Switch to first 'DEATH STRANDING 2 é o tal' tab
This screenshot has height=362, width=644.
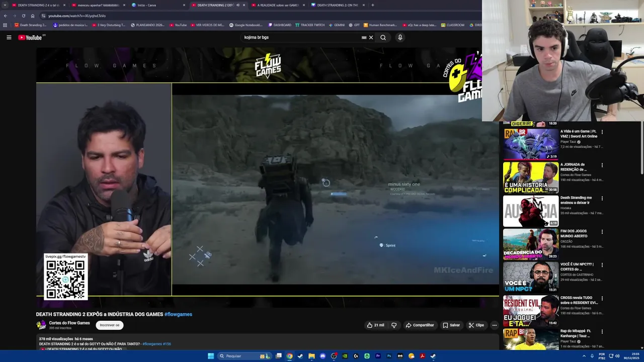coord(38,5)
